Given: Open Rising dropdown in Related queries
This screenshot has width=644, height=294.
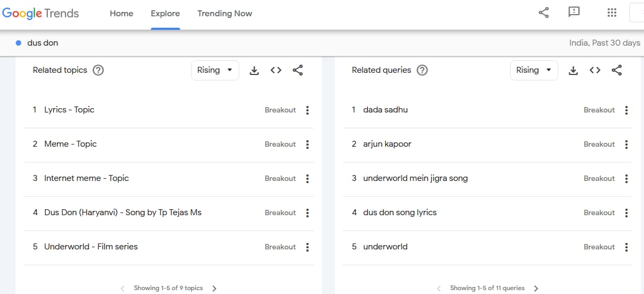Looking at the screenshot, I should coord(534,70).
